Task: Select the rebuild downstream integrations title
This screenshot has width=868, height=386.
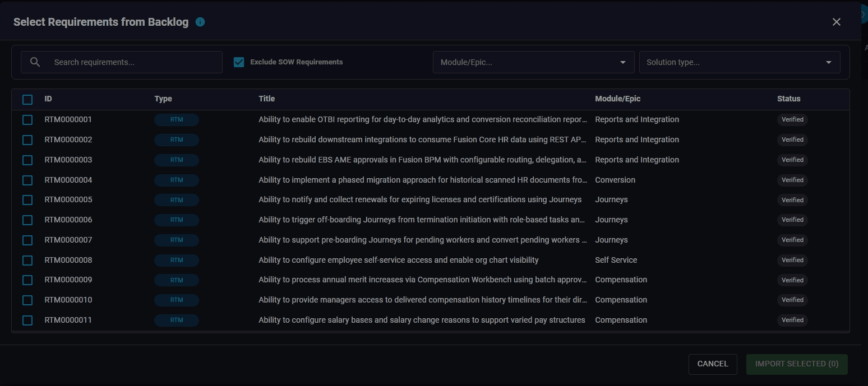Action: 423,139
